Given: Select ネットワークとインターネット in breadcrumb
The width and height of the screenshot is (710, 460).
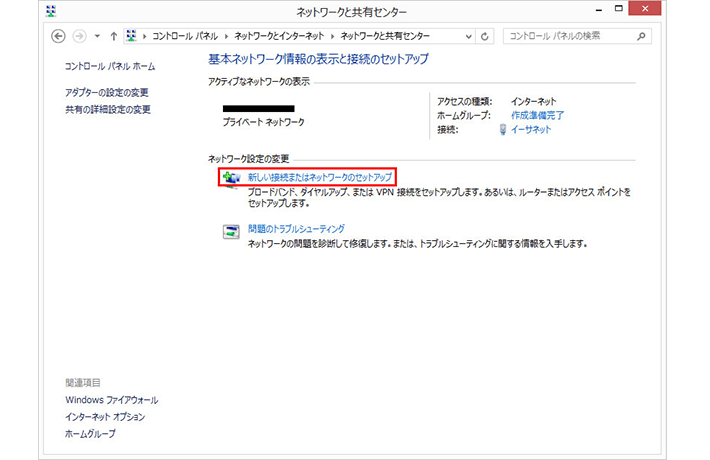Looking at the screenshot, I should coord(282,36).
